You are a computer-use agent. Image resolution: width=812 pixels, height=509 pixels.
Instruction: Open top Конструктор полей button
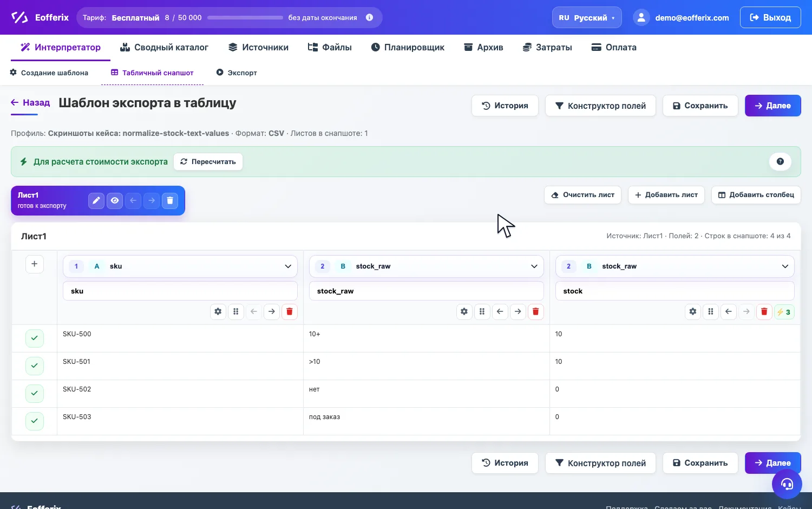click(x=600, y=106)
